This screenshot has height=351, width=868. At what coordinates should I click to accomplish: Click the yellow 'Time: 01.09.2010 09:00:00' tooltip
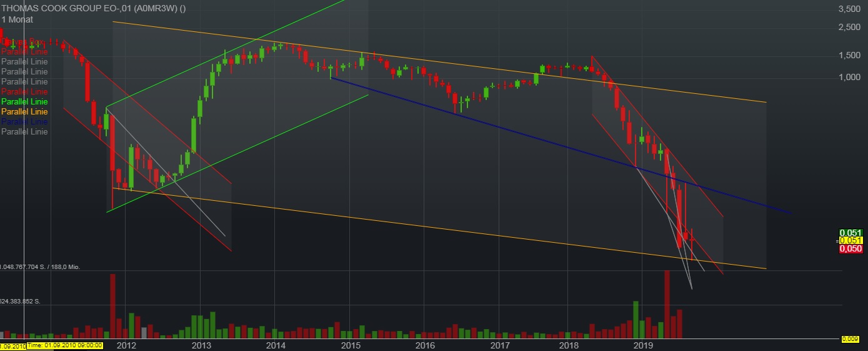[x=65, y=345]
